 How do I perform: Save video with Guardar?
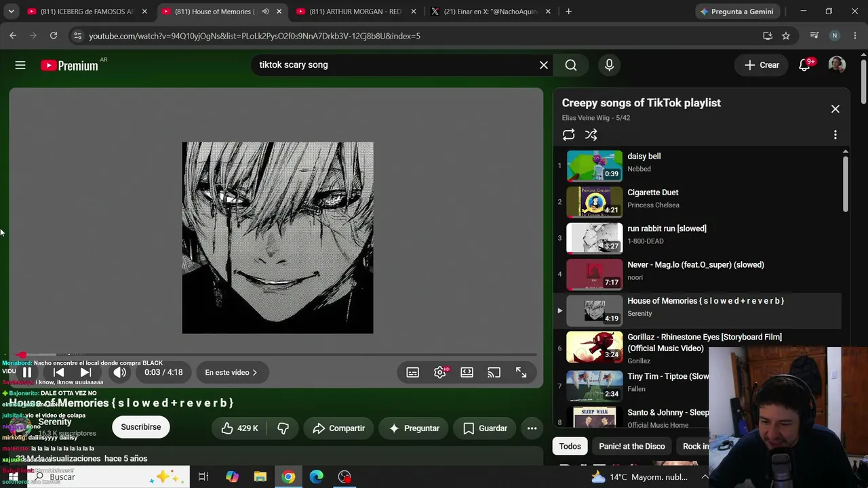[x=485, y=428]
